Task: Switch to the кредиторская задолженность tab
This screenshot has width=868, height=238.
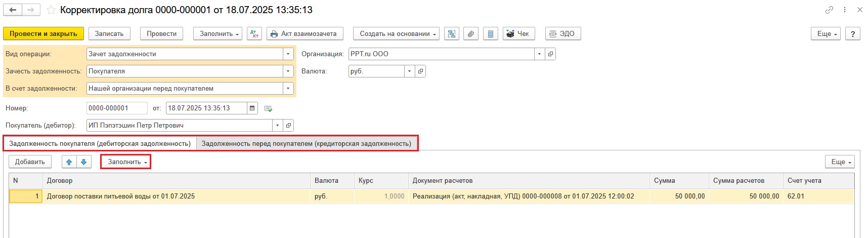Action: (x=306, y=144)
